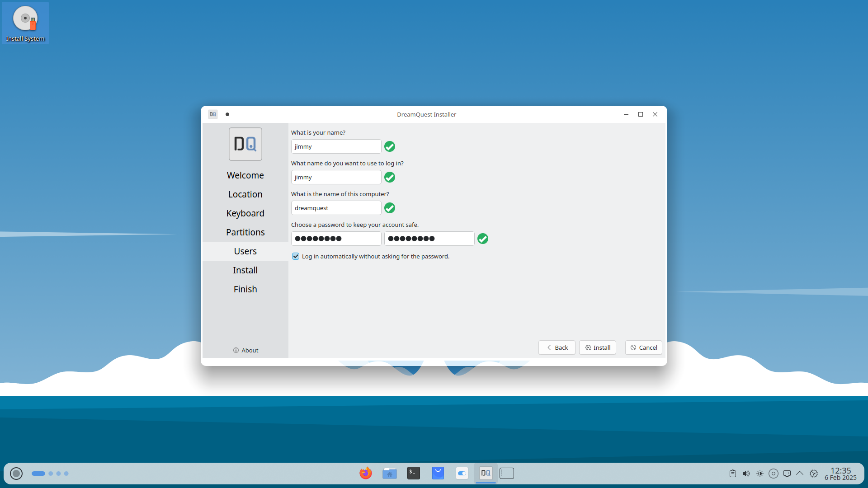This screenshot has width=868, height=488.
Task: Click the pin dot in title bar
Action: (x=227, y=114)
